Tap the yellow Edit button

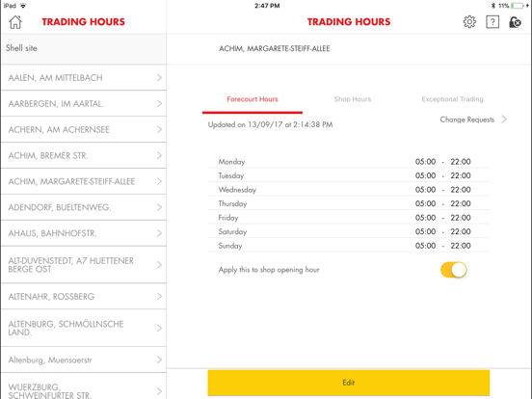click(349, 383)
